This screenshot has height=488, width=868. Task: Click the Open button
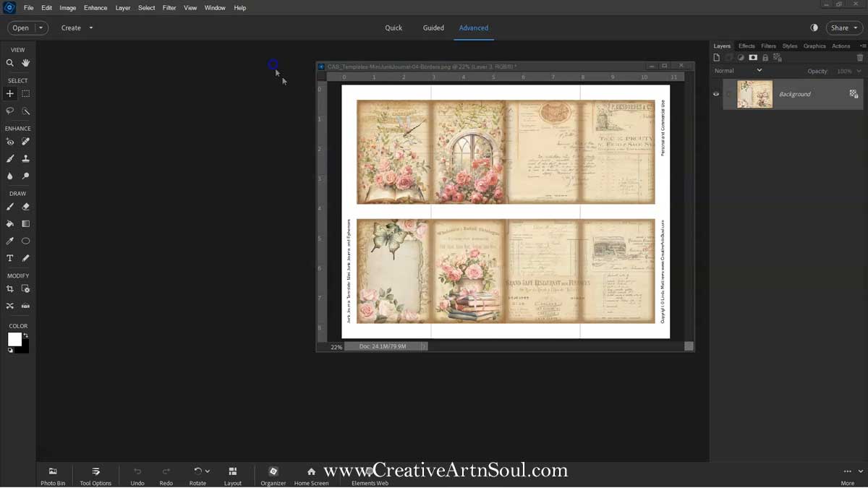coord(21,27)
